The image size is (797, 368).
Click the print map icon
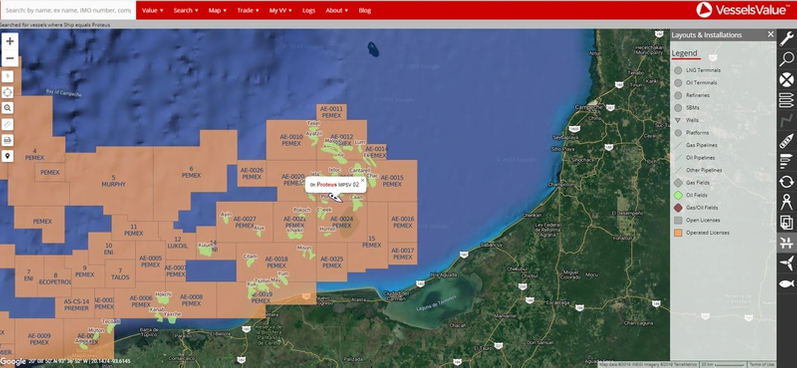tap(8, 140)
